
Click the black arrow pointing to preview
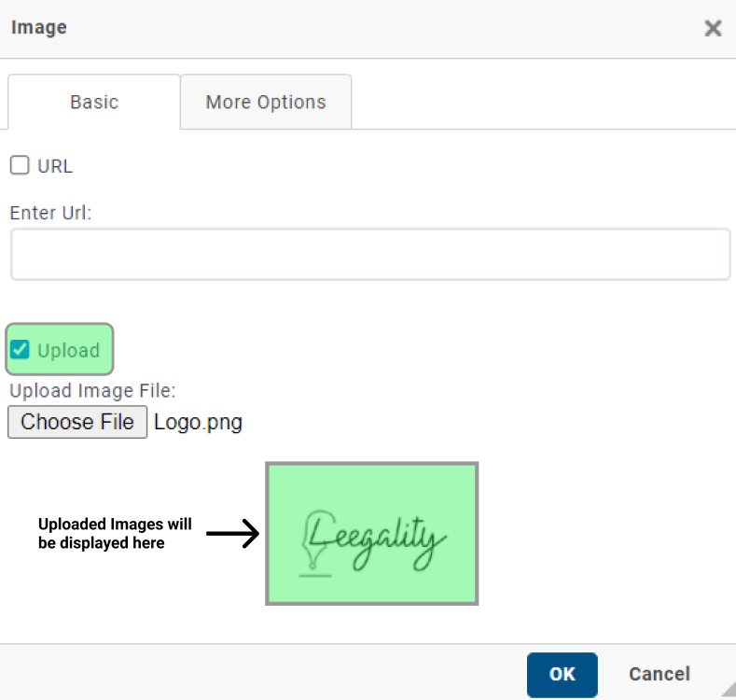click(233, 533)
